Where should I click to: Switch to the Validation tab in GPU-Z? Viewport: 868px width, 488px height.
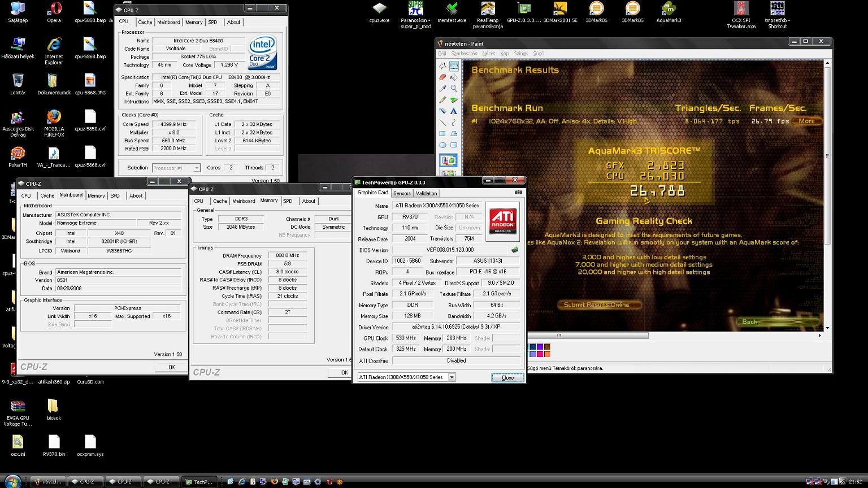pos(426,193)
